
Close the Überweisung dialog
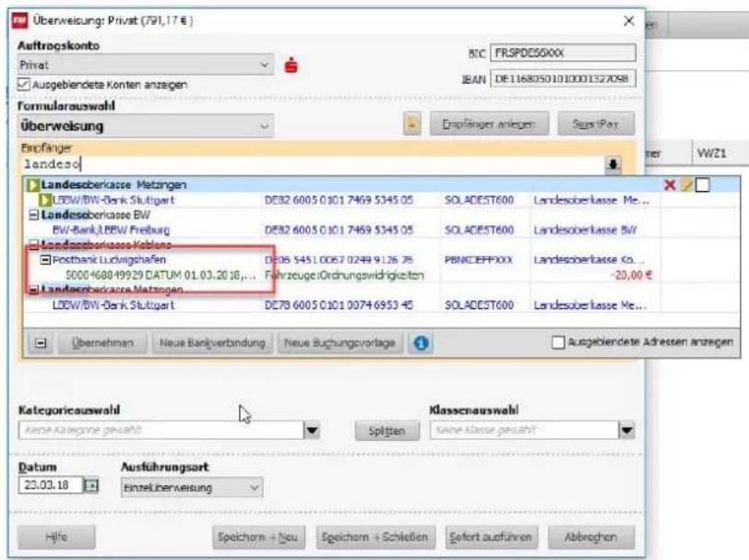click(x=629, y=21)
